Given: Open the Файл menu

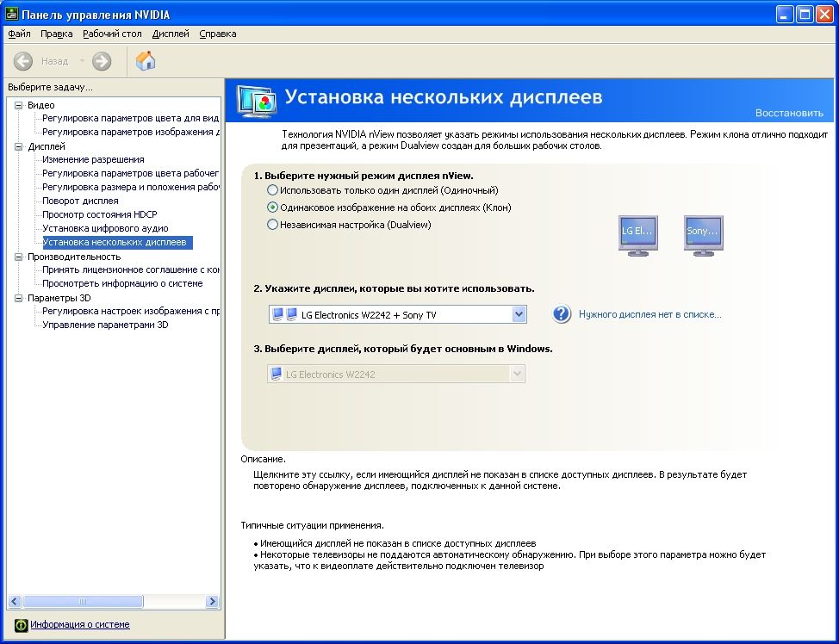Looking at the screenshot, I should [x=19, y=34].
